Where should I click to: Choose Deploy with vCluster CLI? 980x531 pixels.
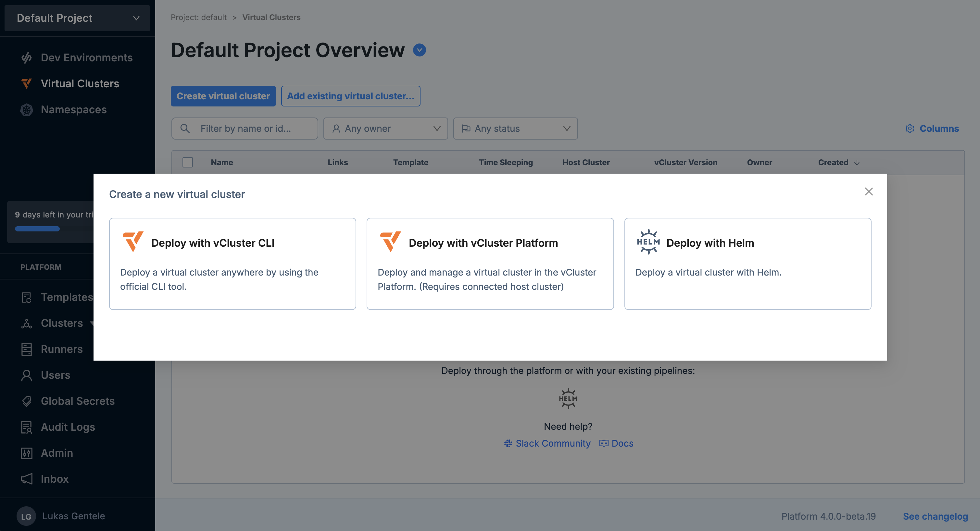point(232,264)
